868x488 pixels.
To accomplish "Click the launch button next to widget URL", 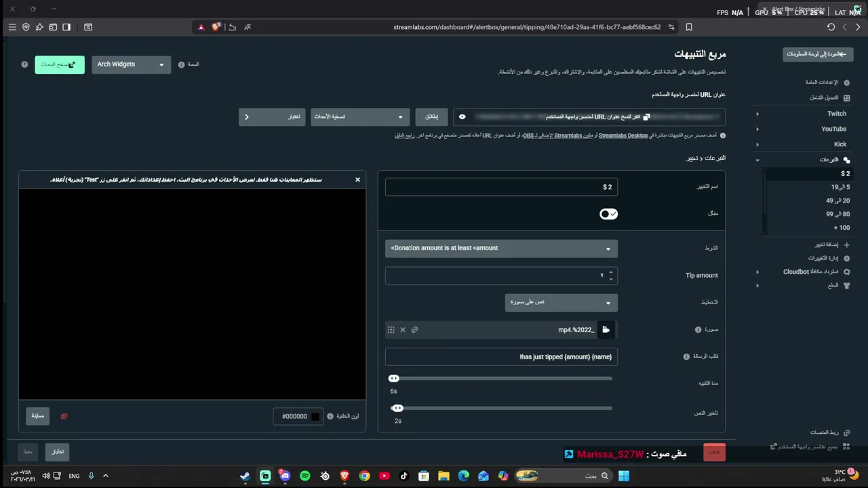I will click(432, 117).
